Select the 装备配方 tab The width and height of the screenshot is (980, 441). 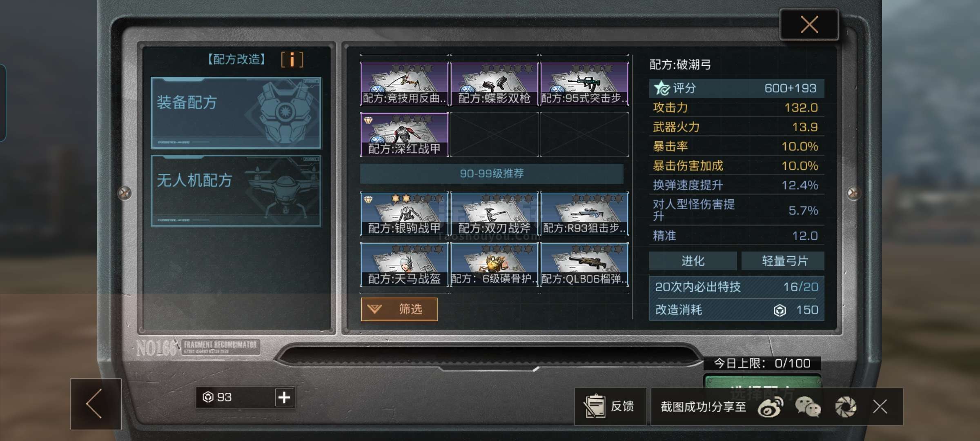(x=236, y=113)
